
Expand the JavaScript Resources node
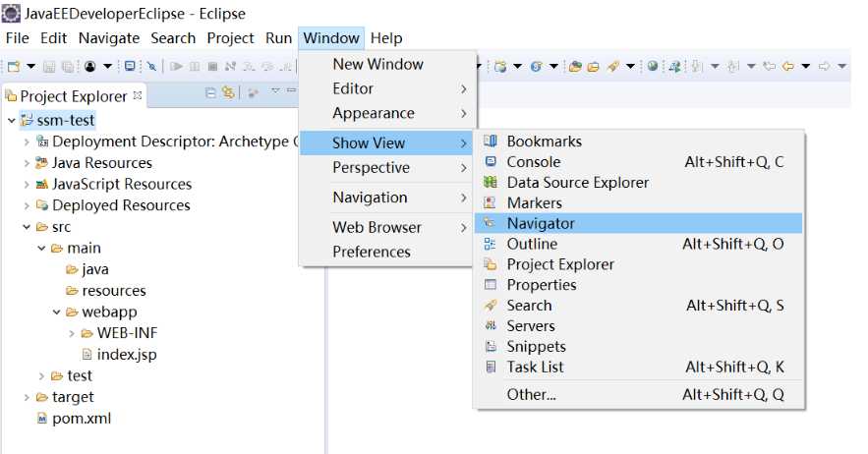point(27,185)
